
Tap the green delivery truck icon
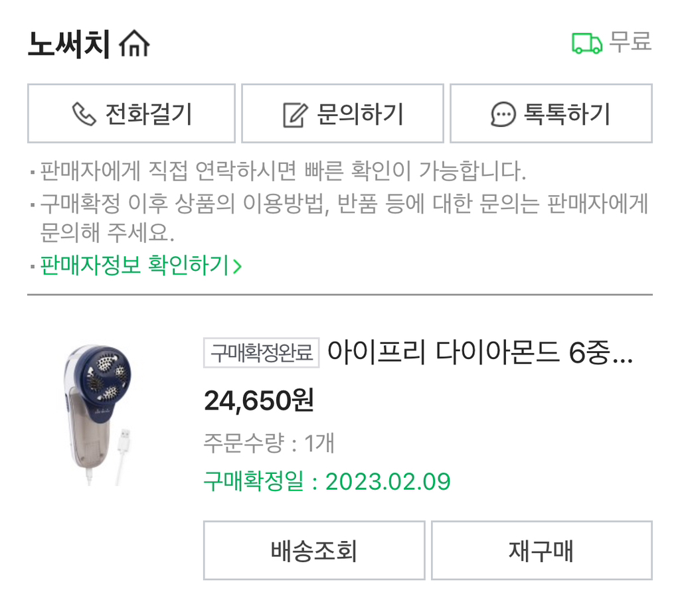click(587, 43)
